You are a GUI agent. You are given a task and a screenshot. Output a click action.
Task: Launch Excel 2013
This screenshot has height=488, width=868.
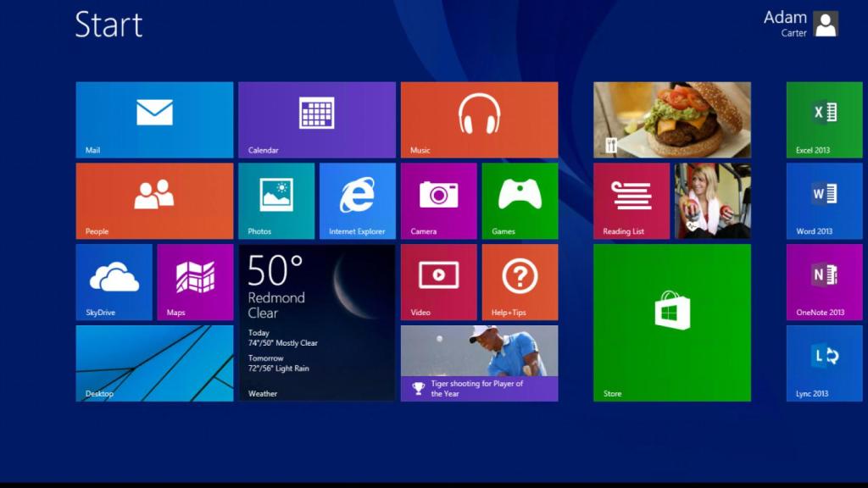[x=823, y=119]
